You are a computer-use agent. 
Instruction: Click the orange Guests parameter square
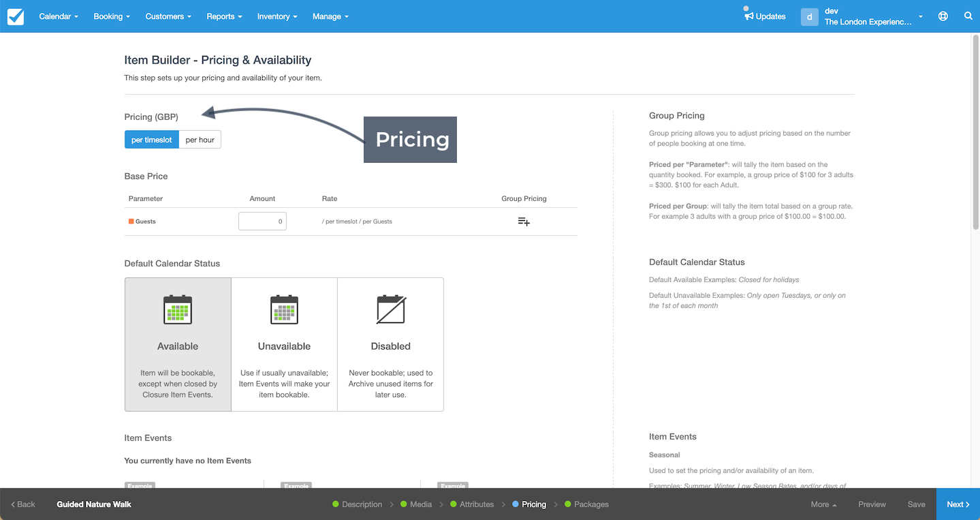tap(131, 221)
